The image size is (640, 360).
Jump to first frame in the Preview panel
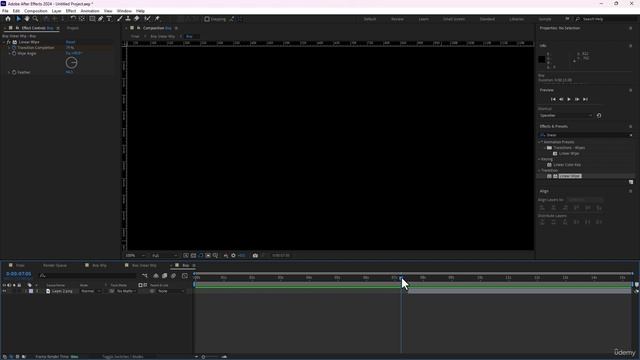click(553, 99)
